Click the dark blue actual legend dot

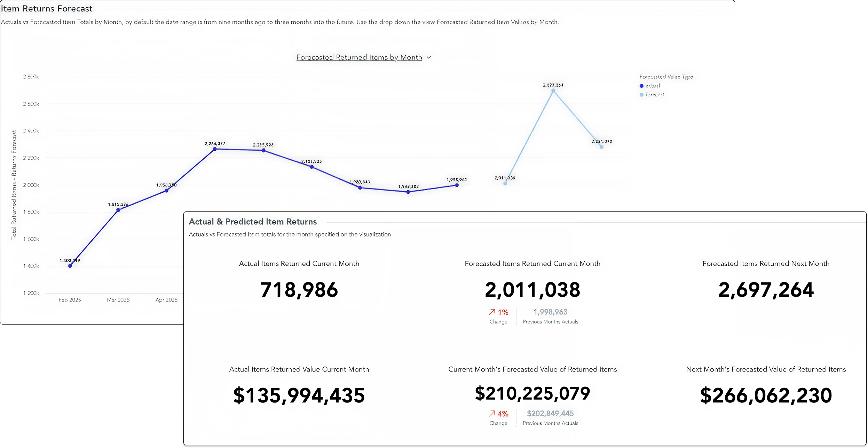[x=641, y=86]
